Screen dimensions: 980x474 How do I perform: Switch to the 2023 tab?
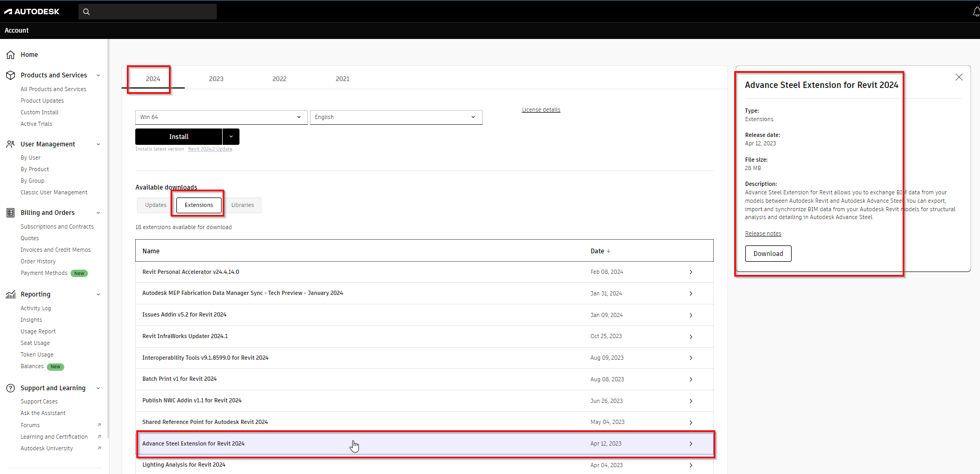click(216, 78)
